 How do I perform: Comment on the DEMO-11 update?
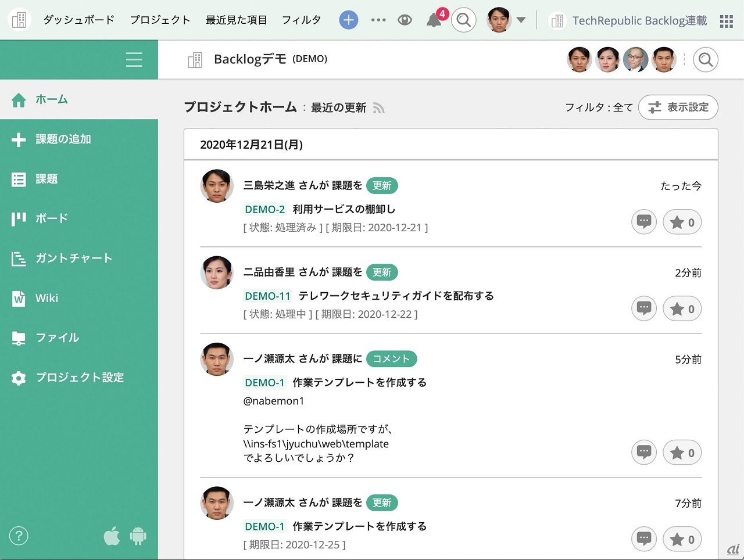[644, 308]
